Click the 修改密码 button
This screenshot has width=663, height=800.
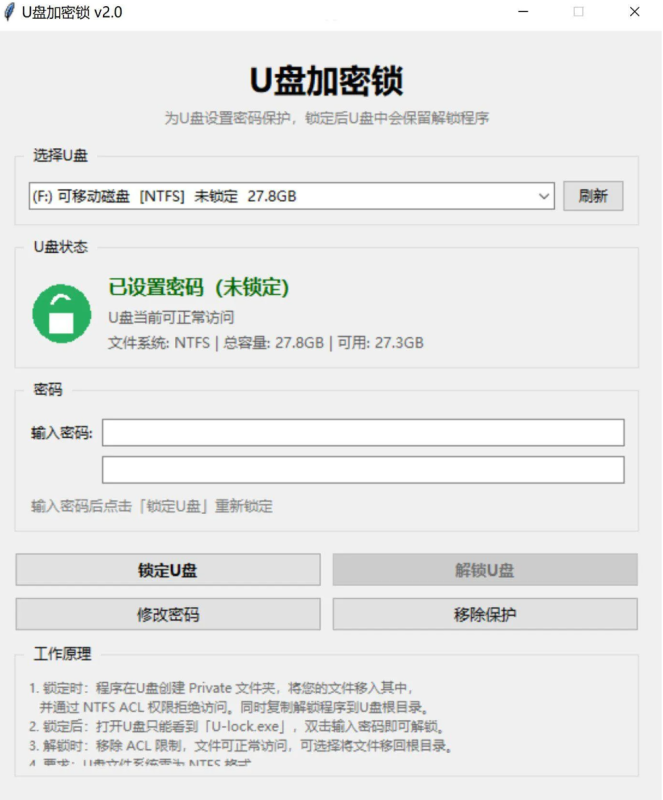tap(168, 614)
